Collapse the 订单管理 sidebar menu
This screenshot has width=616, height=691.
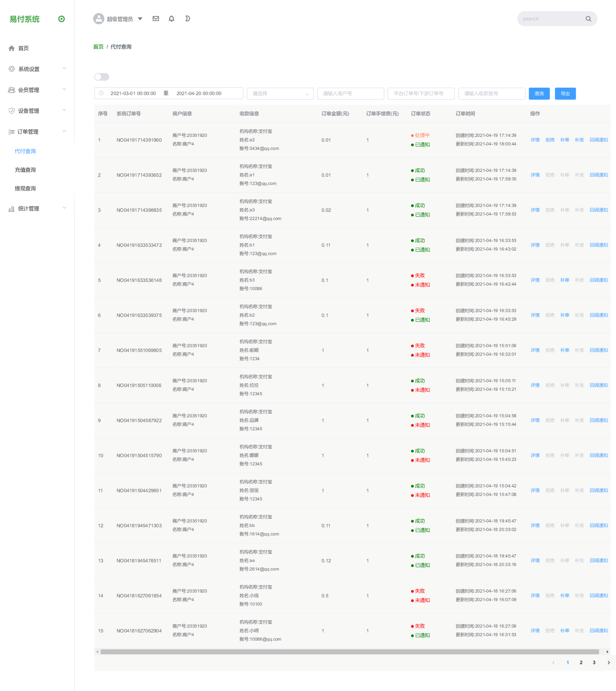click(37, 132)
